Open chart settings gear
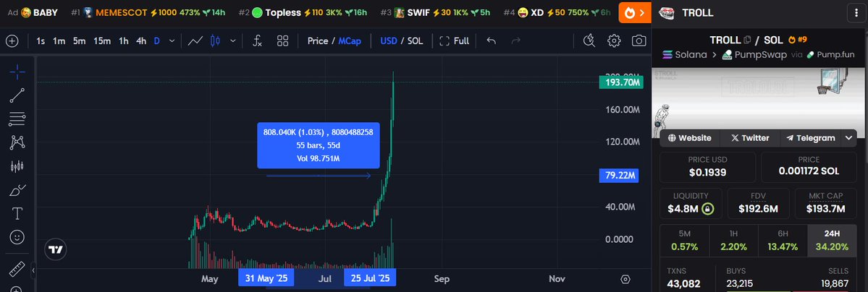Viewport: 868px width, 292px height. [x=614, y=41]
